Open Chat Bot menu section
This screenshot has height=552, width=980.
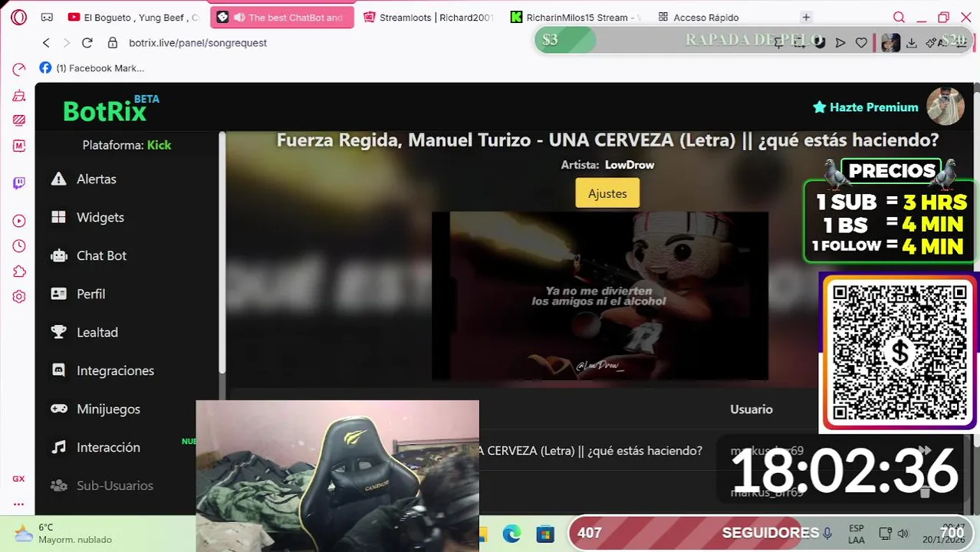[x=101, y=256]
